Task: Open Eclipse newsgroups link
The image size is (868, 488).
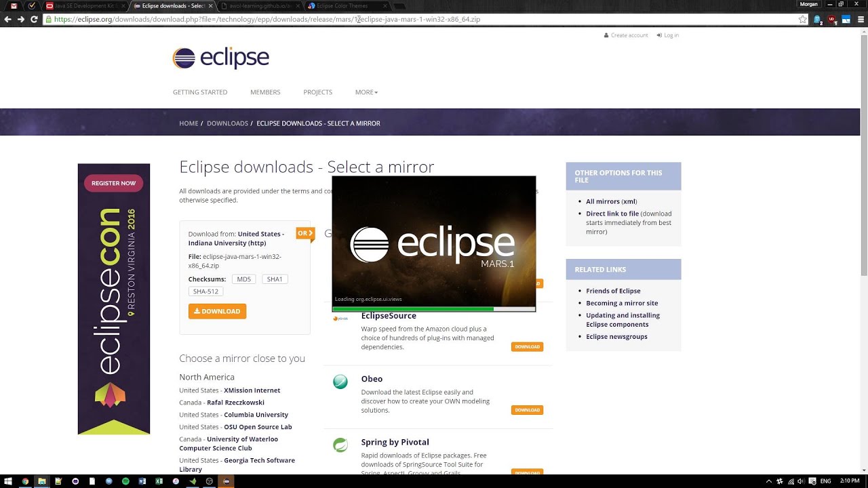Action: [616, 337]
